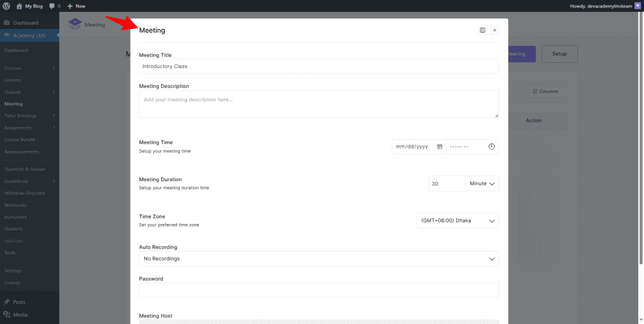Click the Meeting Title input field
Viewport: 644px width, 324px height.
tap(318, 66)
